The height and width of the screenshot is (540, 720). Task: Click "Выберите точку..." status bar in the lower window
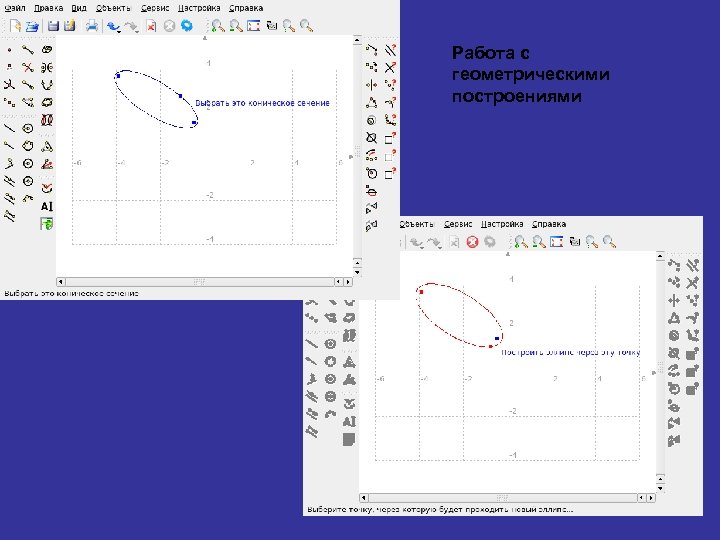[440, 509]
